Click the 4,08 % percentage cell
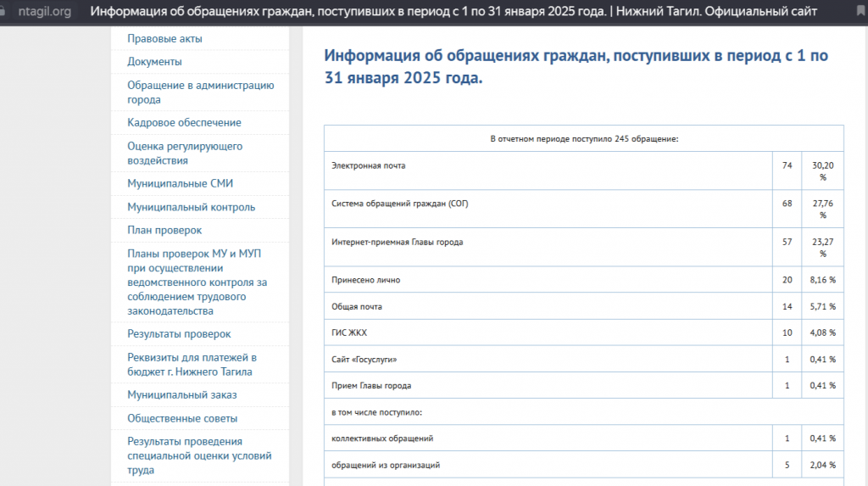This screenshot has width=868, height=486. click(822, 333)
